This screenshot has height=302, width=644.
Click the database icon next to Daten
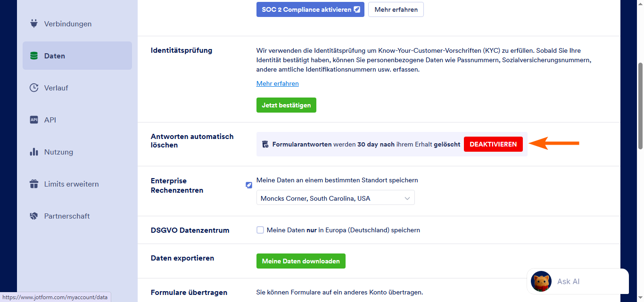click(x=33, y=56)
